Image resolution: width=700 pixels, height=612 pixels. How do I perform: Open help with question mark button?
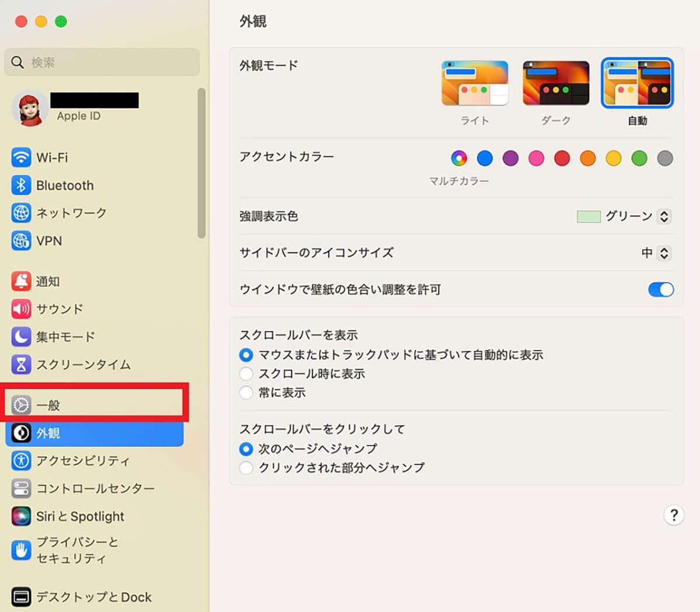pos(674,515)
